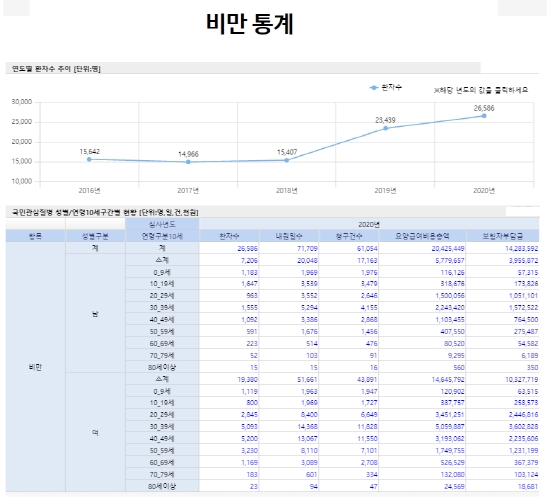Click total 보험자부담금 value 14,283,592
This screenshot has height=500, width=550.
pos(521,249)
